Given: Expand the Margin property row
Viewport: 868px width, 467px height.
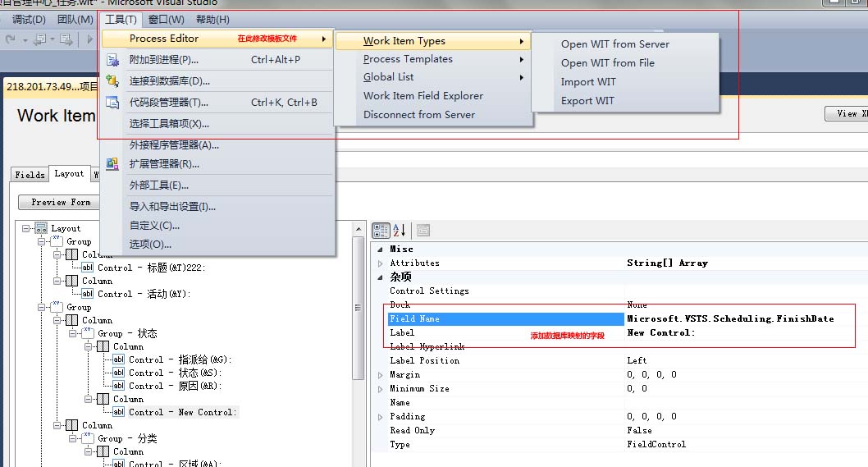Looking at the screenshot, I should [x=380, y=375].
